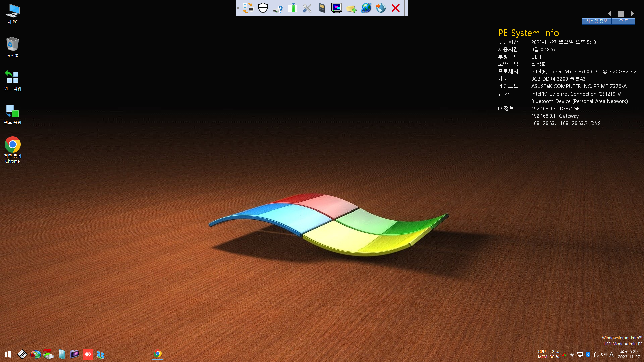644x362 pixels.
Task: Launch the 윈도 백업 desktop shortcut
Action: click(x=13, y=80)
